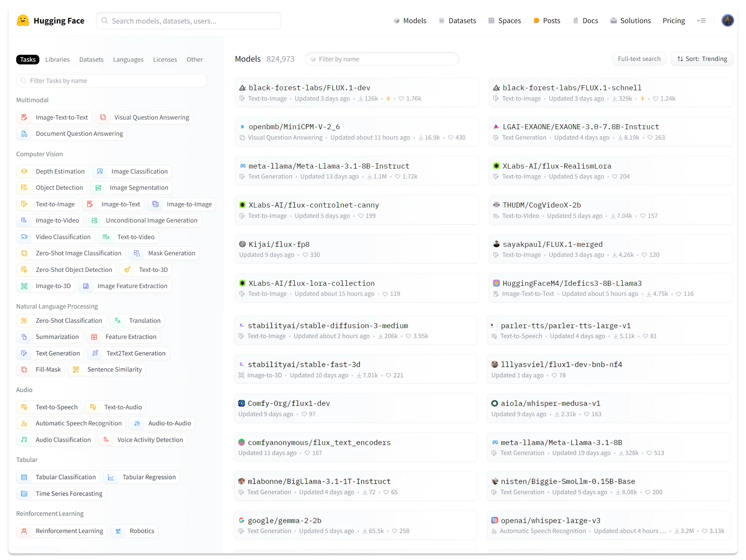The image size is (746, 560).
Task: Click the Tabular Regression chart icon
Action: click(111, 477)
